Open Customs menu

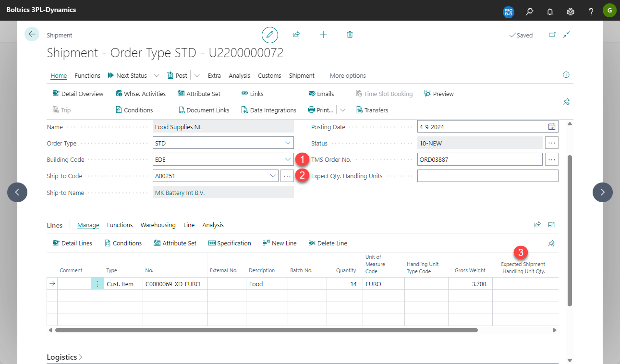pyautogui.click(x=269, y=75)
